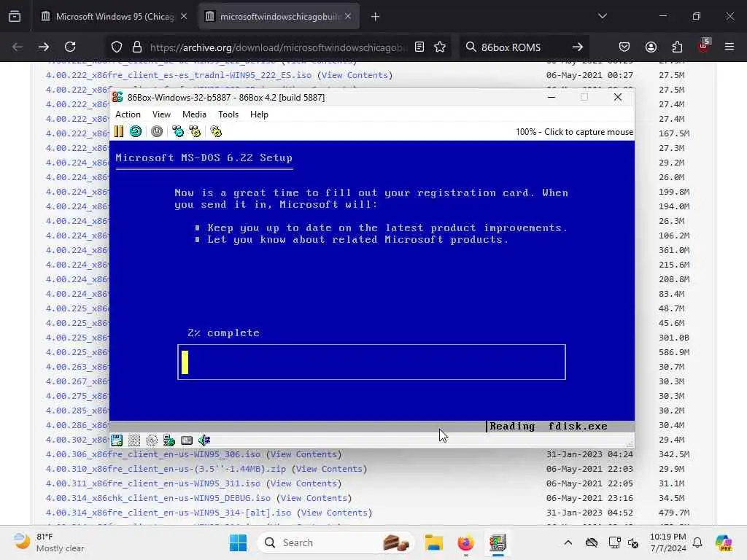Go forward in Firefox
The width and height of the screenshot is (747, 560).
(43, 47)
